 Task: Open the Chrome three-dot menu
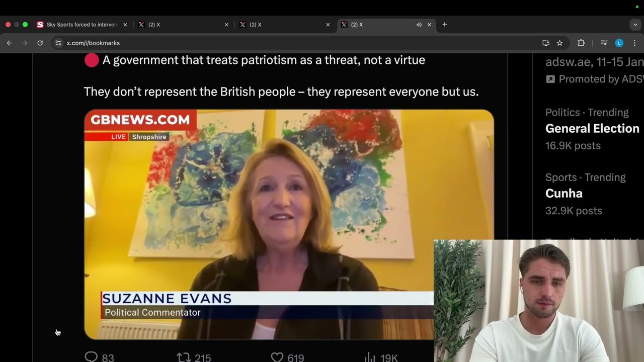[x=634, y=43]
